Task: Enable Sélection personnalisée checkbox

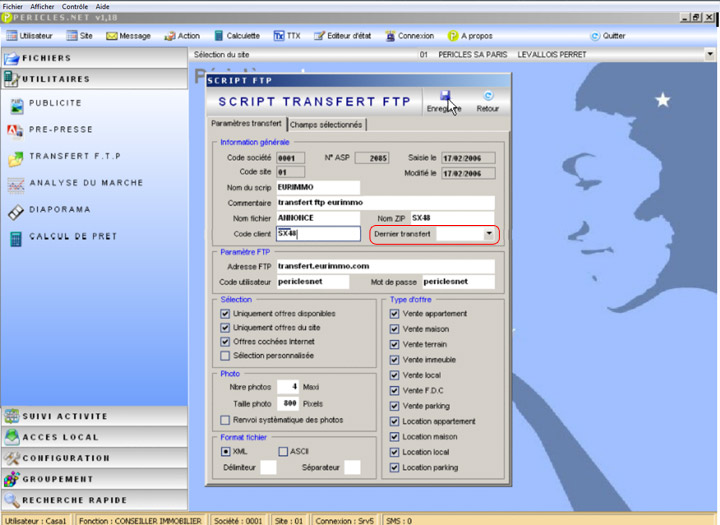Action: point(225,355)
